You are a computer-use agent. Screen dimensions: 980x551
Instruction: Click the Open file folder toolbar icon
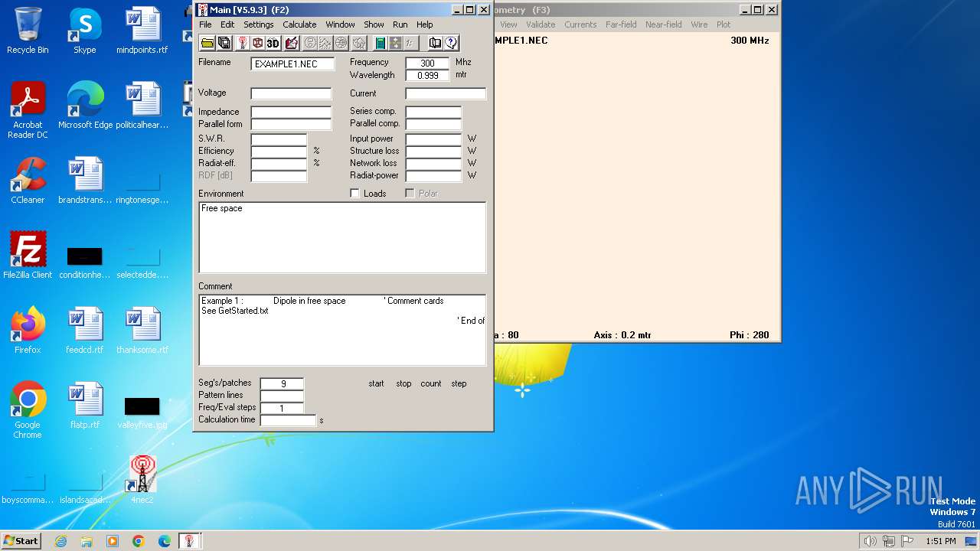(207, 43)
